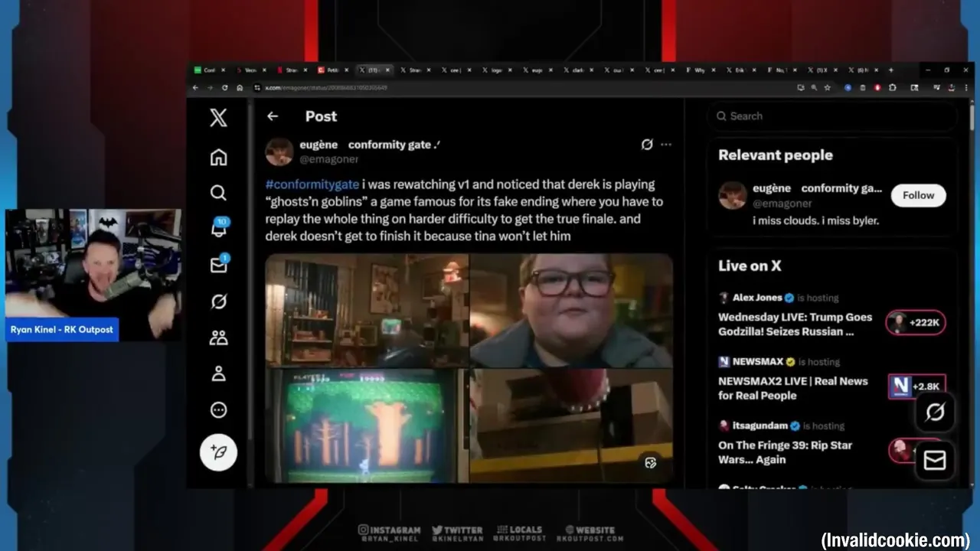This screenshot has height=551, width=980.
Task: Click the X logo in the sidebar
Action: pos(218,117)
